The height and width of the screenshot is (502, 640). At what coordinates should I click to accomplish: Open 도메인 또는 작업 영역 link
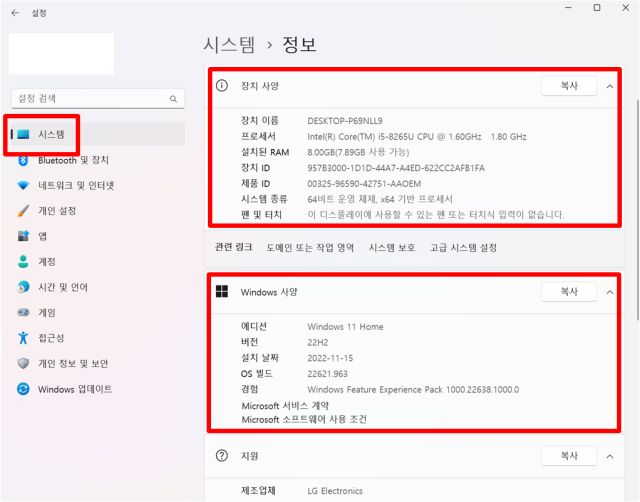tap(310, 248)
